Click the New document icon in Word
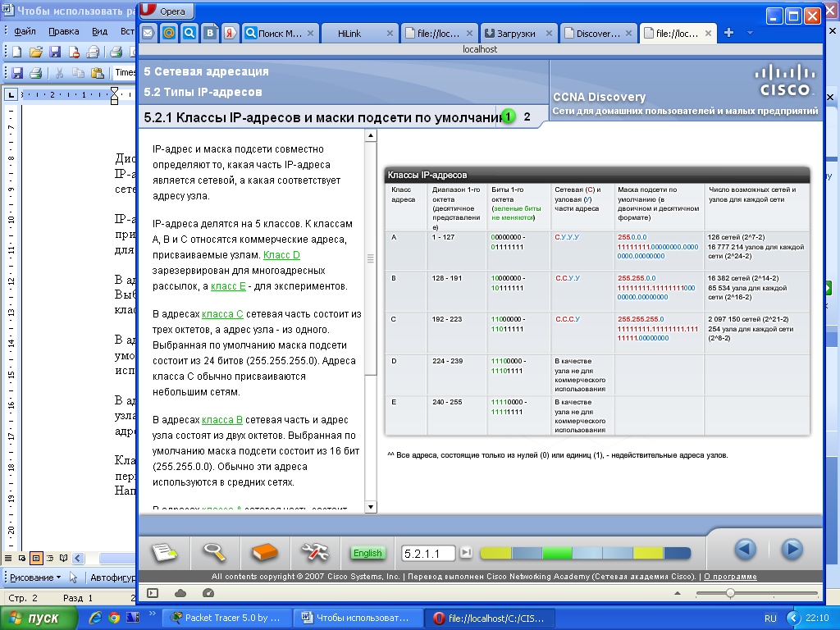This screenshot has height=630, width=840. [x=16, y=52]
